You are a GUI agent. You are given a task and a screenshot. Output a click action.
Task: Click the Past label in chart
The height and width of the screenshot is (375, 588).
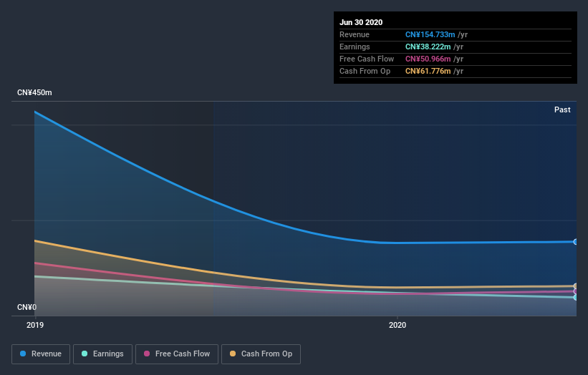[x=562, y=109]
